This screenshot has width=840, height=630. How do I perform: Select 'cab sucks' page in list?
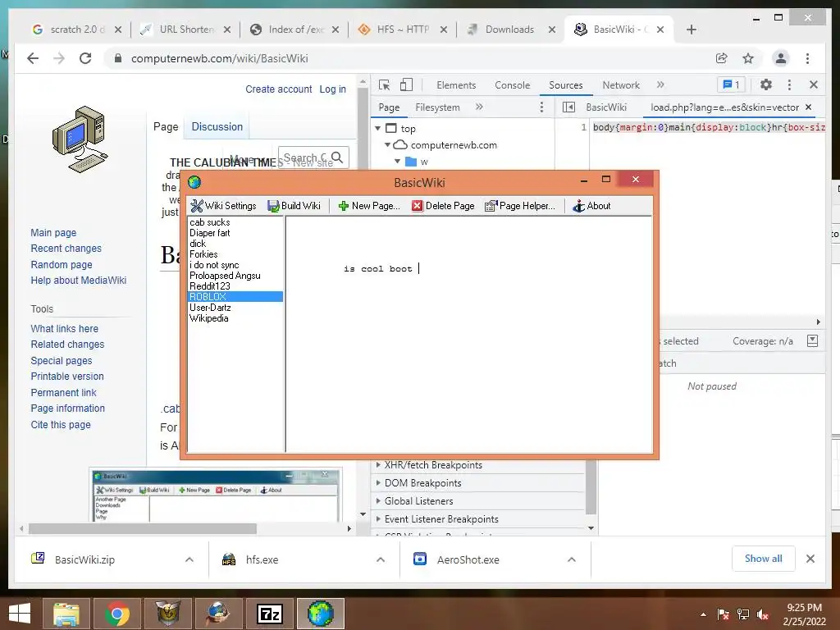pos(209,222)
